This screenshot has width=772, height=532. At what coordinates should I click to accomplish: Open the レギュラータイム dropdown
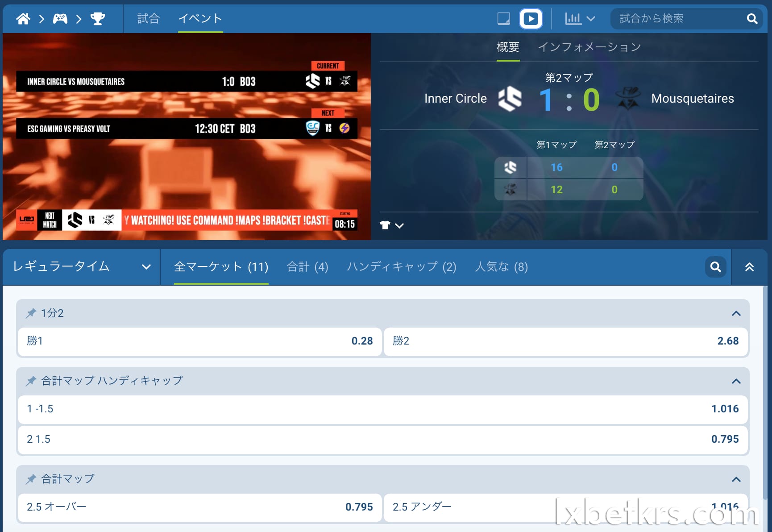coord(82,267)
